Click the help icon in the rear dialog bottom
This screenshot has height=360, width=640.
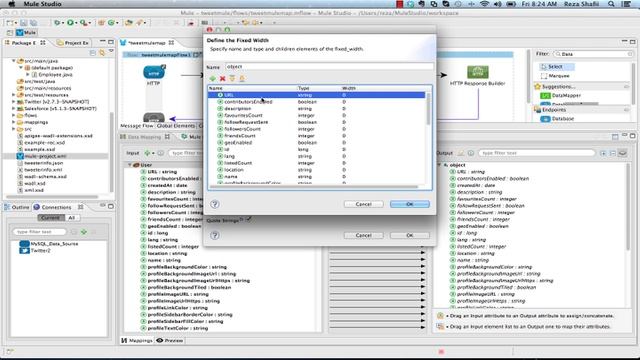215,235
